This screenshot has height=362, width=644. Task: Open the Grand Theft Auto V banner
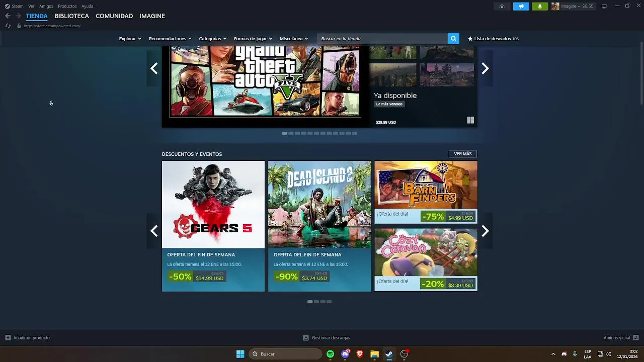coord(265,82)
